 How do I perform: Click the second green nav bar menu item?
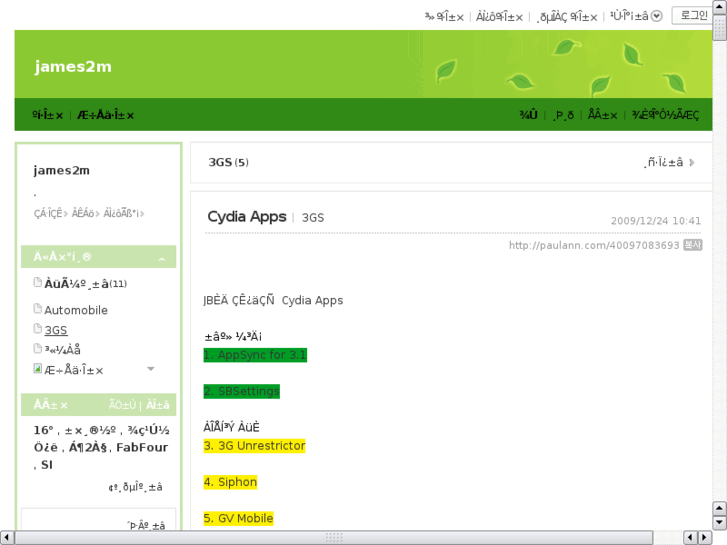click(106, 115)
